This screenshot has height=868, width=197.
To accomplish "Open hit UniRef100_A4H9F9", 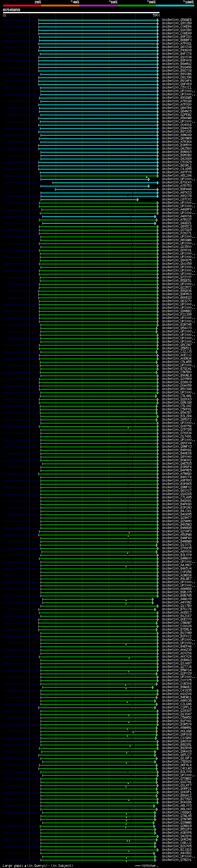I will 177,210.
